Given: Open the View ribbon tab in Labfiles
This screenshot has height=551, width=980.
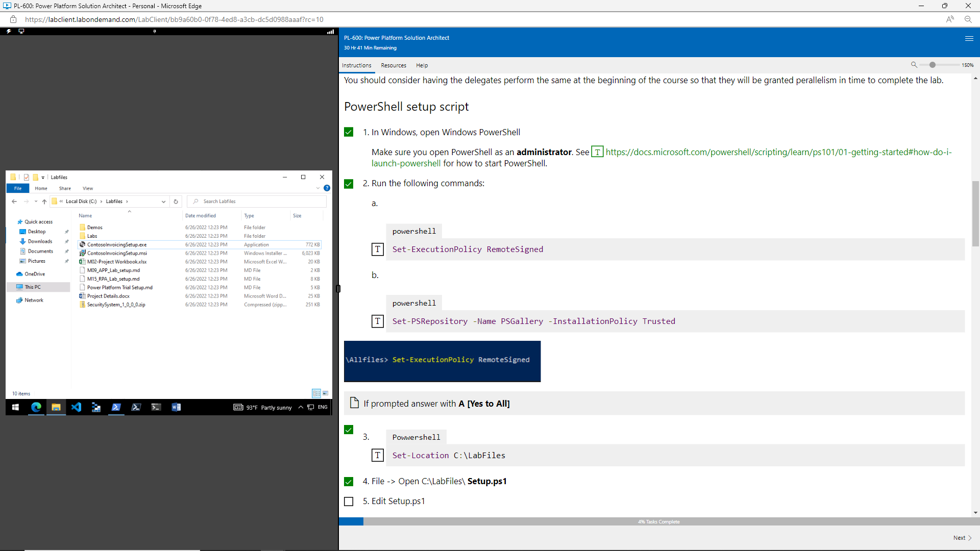Looking at the screenshot, I should [88, 188].
